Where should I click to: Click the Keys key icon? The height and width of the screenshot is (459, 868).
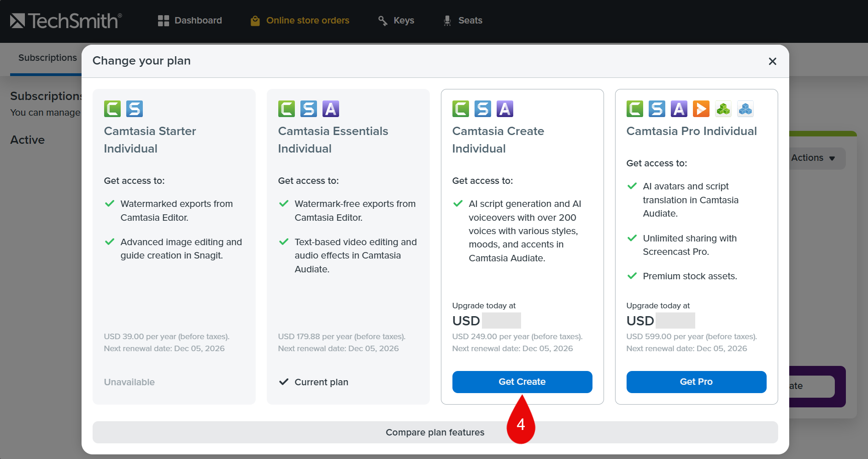[383, 21]
